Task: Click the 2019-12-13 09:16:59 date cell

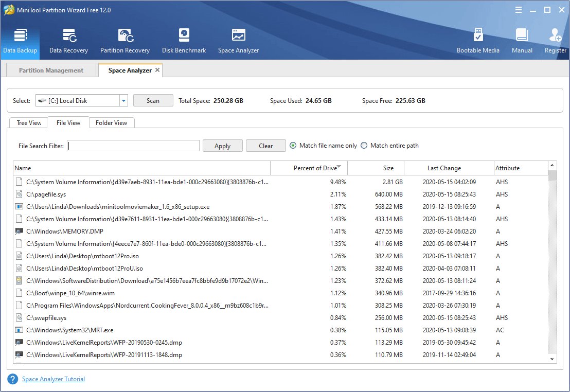Action: pos(449,206)
